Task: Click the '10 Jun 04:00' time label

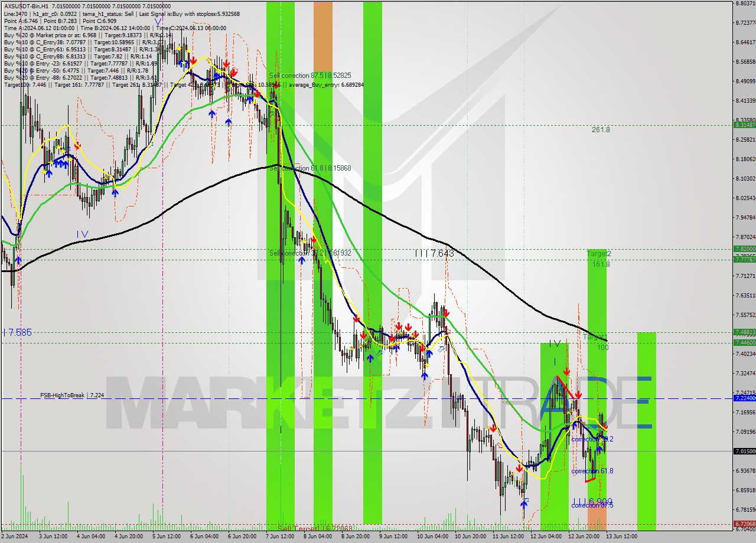Action: (432, 537)
